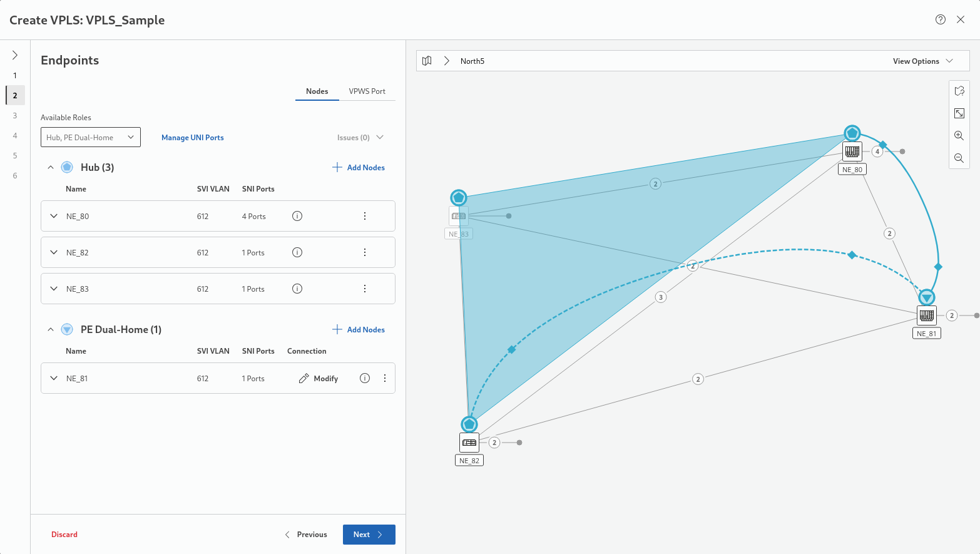Click the zoom out map icon
980x554 pixels.
pyautogui.click(x=959, y=158)
